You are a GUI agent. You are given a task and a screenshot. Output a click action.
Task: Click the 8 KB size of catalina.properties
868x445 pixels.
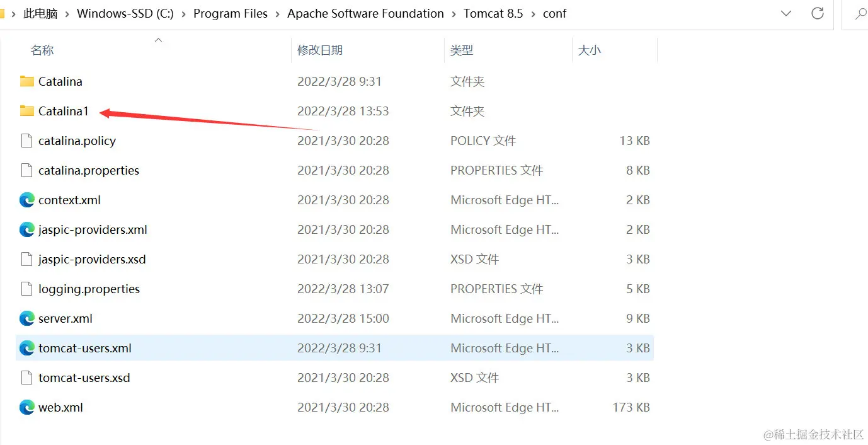[638, 170]
